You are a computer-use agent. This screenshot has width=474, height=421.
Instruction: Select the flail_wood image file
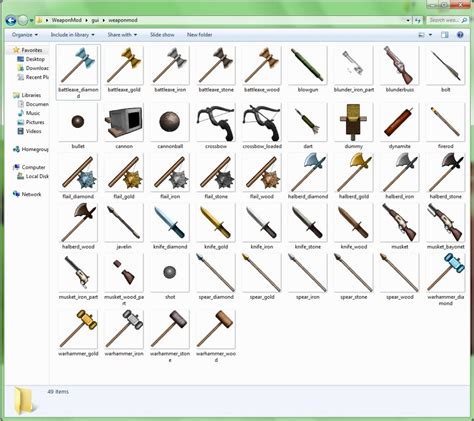(x=262, y=176)
